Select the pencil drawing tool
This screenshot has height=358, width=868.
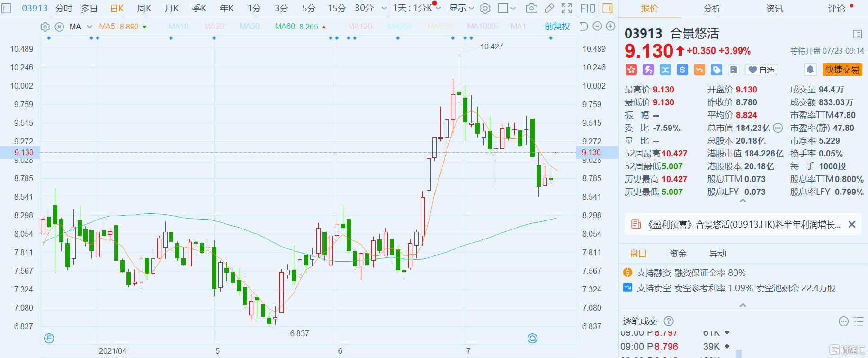point(549,8)
